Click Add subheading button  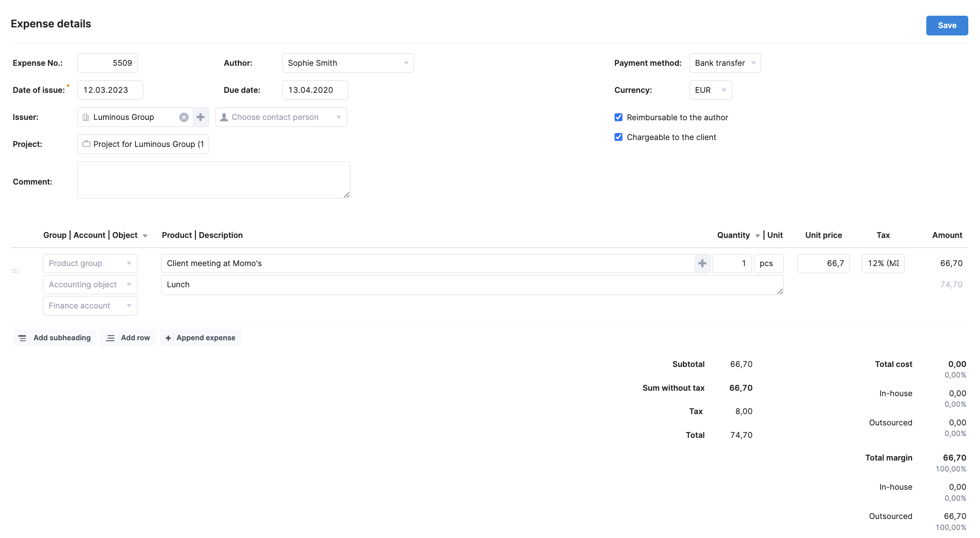[x=54, y=338]
